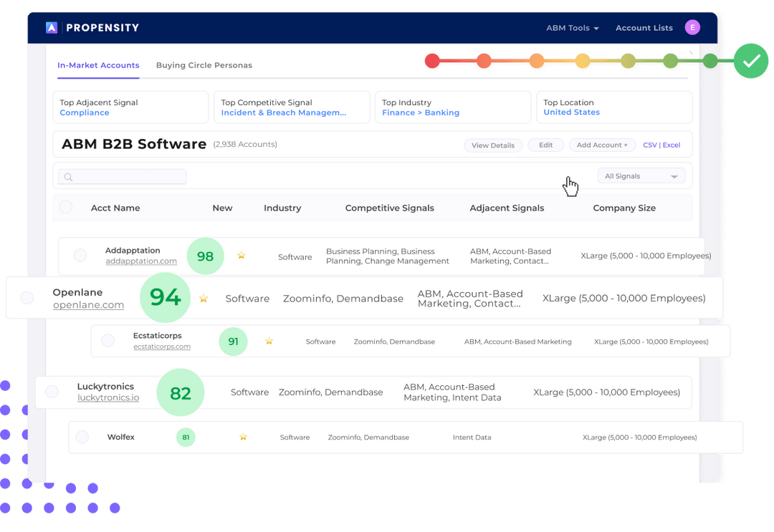
Task: Select the Luckytronics row checkbox
Action: 52,392
